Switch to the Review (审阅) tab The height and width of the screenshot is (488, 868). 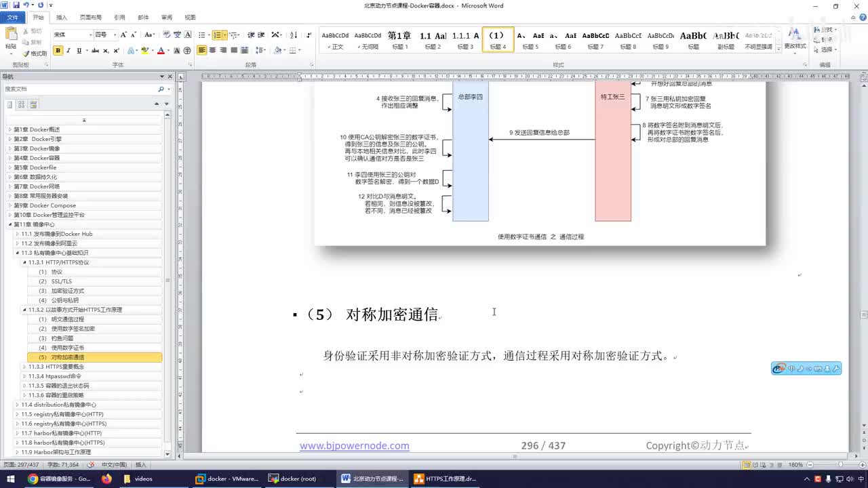pos(166,18)
